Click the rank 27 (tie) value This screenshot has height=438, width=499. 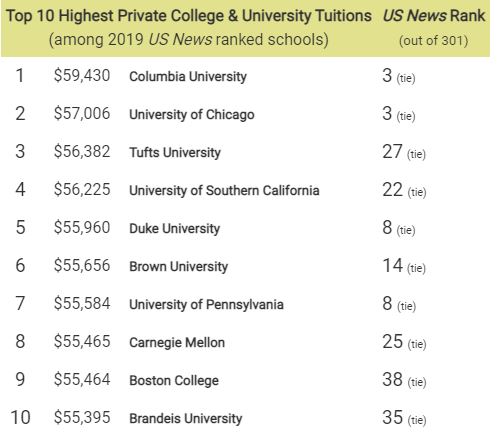404,152
